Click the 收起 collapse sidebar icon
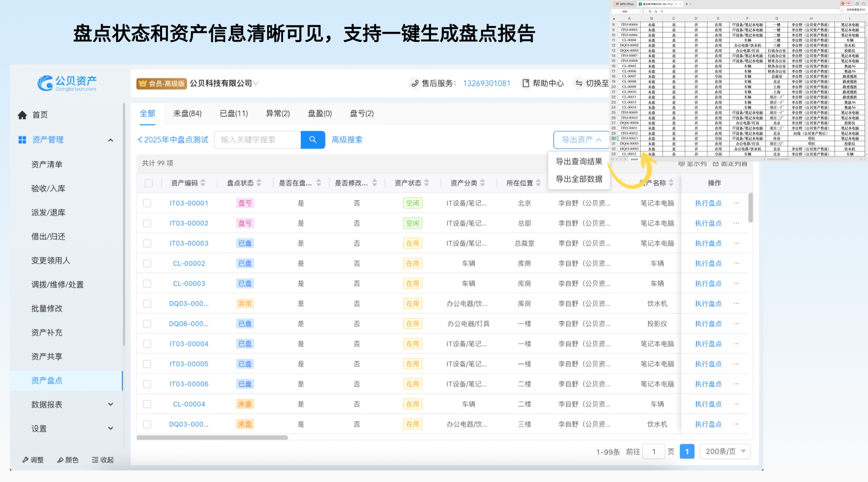The width and height of the screenshot is (868, 482). pos(95,460)
